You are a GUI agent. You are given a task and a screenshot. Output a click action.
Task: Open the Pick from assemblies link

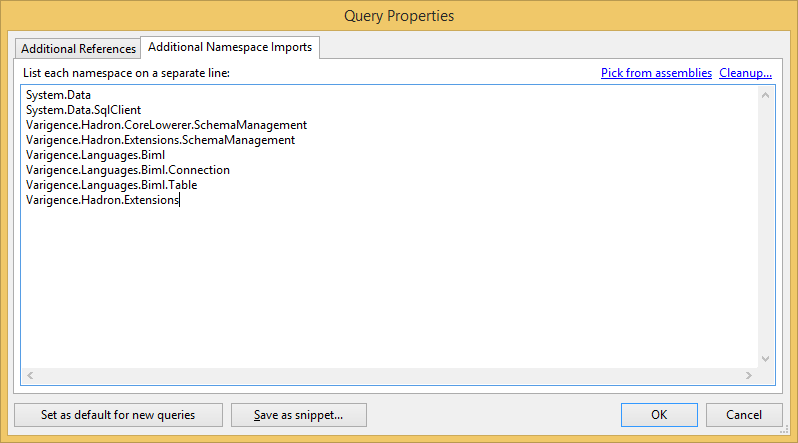click(656, 73)
